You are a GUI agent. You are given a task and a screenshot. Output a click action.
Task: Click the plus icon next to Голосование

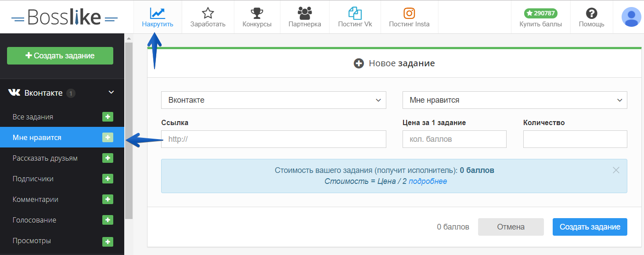[108, 220]
